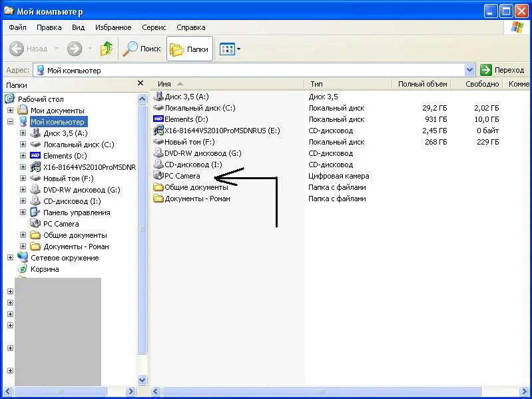Select the WD Elements (D:) icon in list

158,119
